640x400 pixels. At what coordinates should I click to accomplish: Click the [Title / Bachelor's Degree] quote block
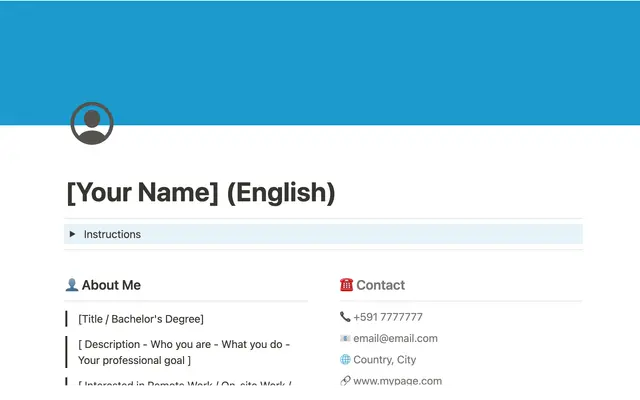141,319
